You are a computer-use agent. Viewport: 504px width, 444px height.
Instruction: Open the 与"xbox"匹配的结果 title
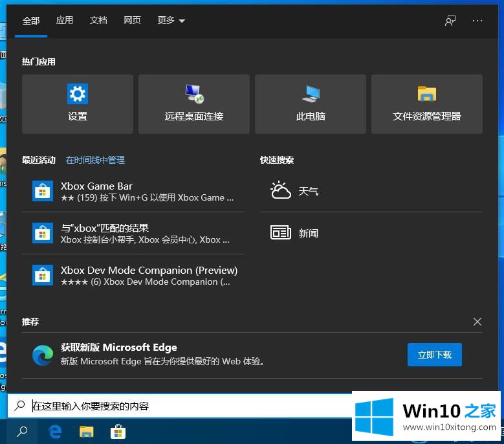tap(105, 228)
